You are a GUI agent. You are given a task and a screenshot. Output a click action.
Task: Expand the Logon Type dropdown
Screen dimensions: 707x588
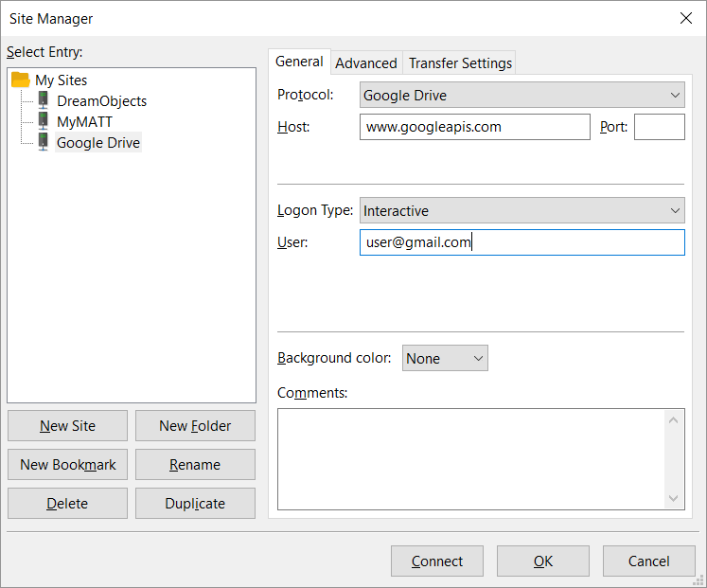pyautogui.click(x=521, y=210)
